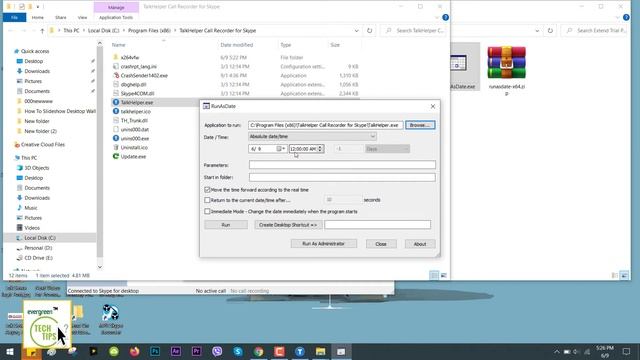Screen dimensions: 640x360
Task: Open runasdate-x64.zip archive in back window
Action: click(x=507, y=70)
